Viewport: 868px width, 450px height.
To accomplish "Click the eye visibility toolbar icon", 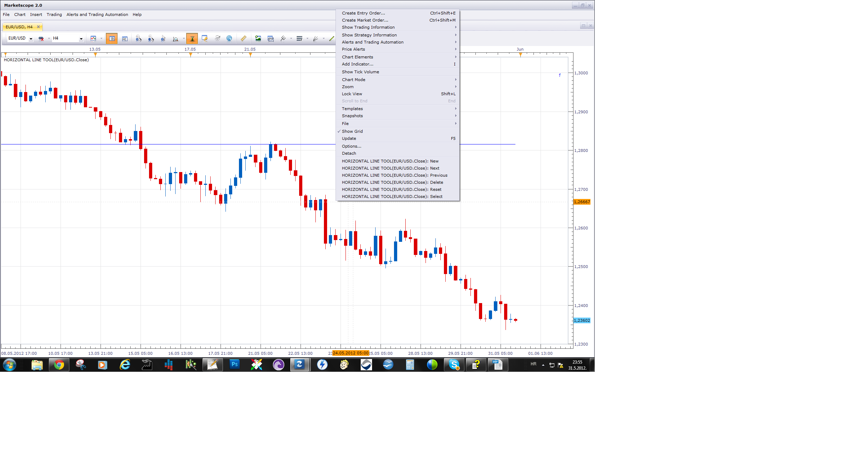I will 217,38.
